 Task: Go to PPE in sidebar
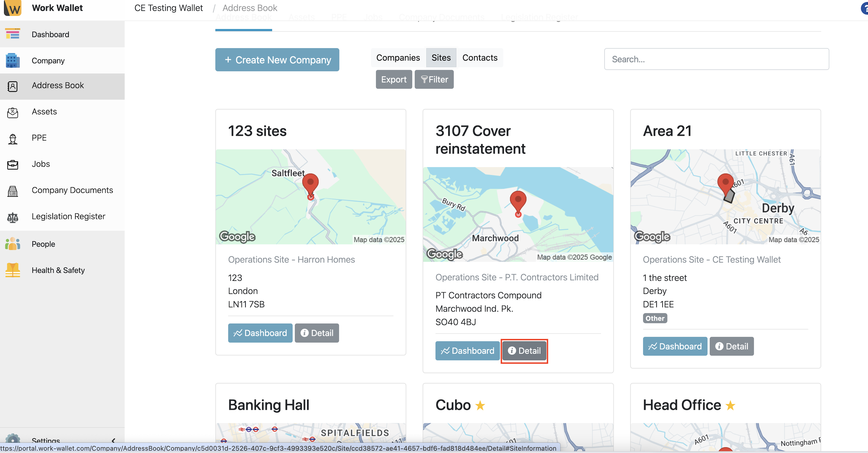[62, 138]
